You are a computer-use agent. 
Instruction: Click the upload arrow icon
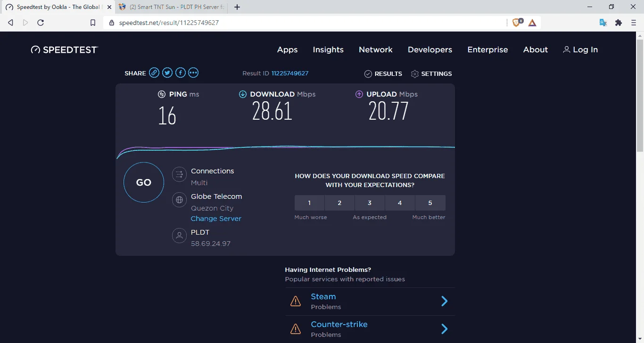point(359,94)
